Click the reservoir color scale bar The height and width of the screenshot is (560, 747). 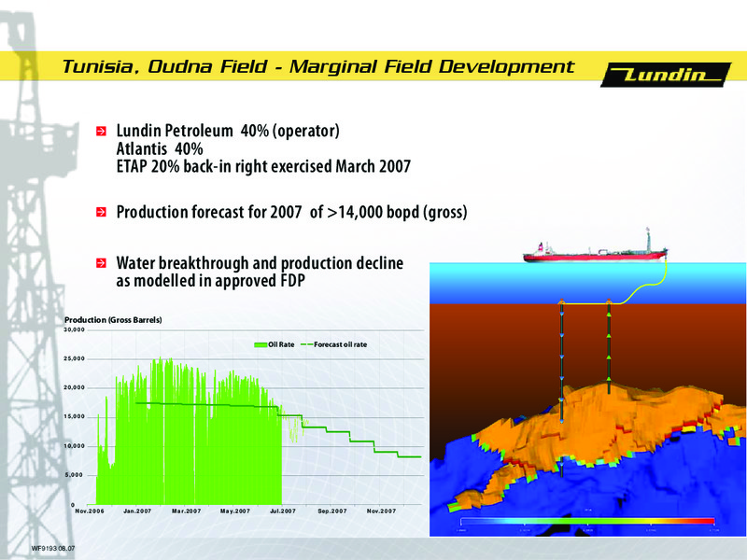pyautogui.click(x=588, y=521)
